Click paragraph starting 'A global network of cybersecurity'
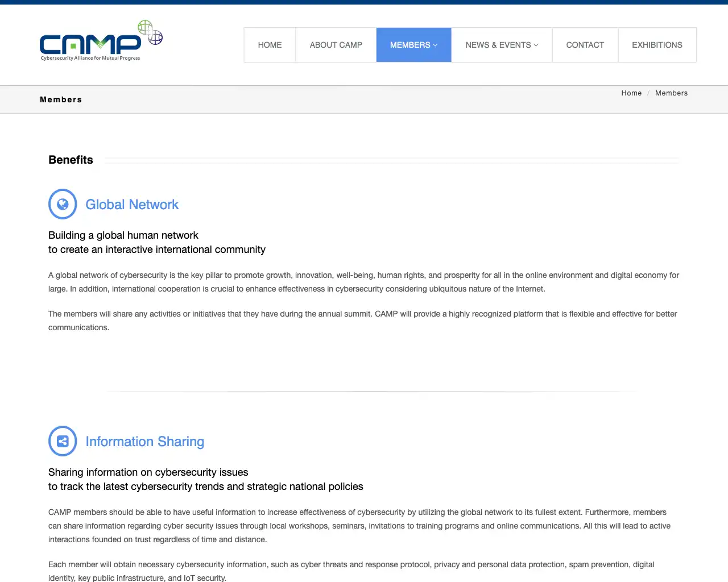 [x=364, y=282]
